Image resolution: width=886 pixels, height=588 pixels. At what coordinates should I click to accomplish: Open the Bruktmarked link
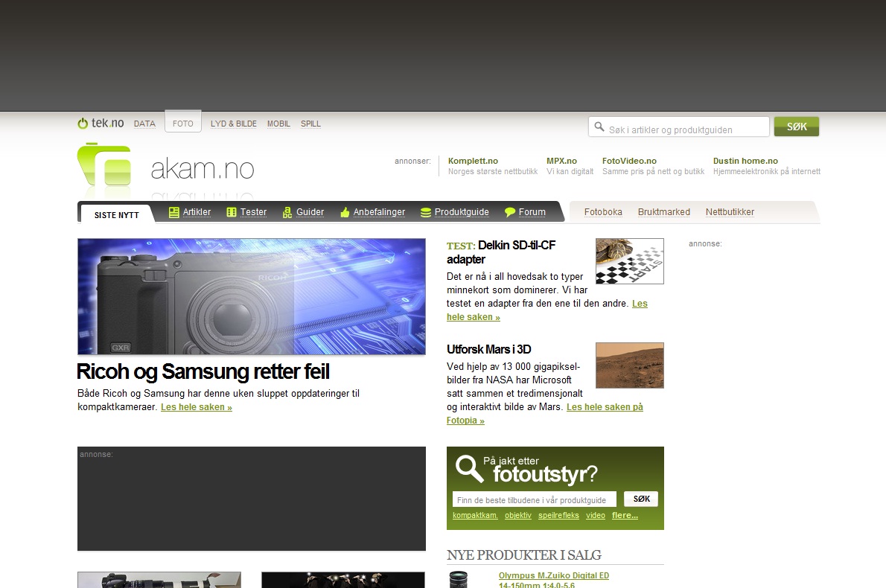(664, 212)
